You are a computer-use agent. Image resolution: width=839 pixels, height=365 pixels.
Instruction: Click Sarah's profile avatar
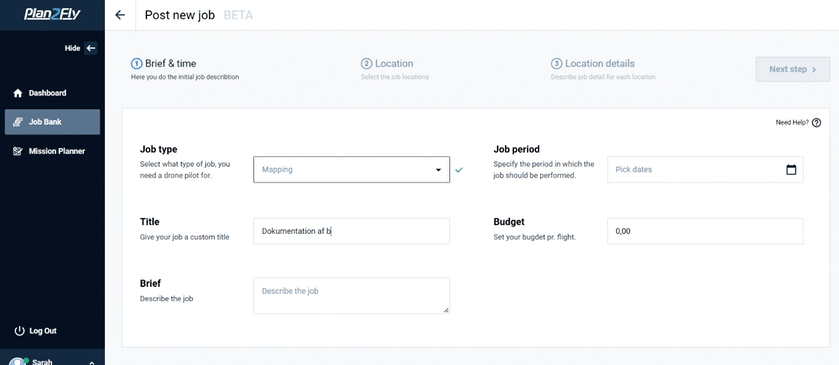pyautogui.click(x=18, y=361)
